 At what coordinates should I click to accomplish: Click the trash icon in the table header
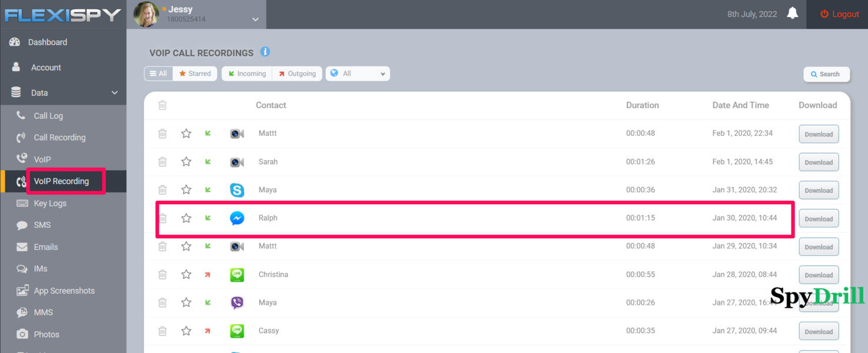[162, 105]
